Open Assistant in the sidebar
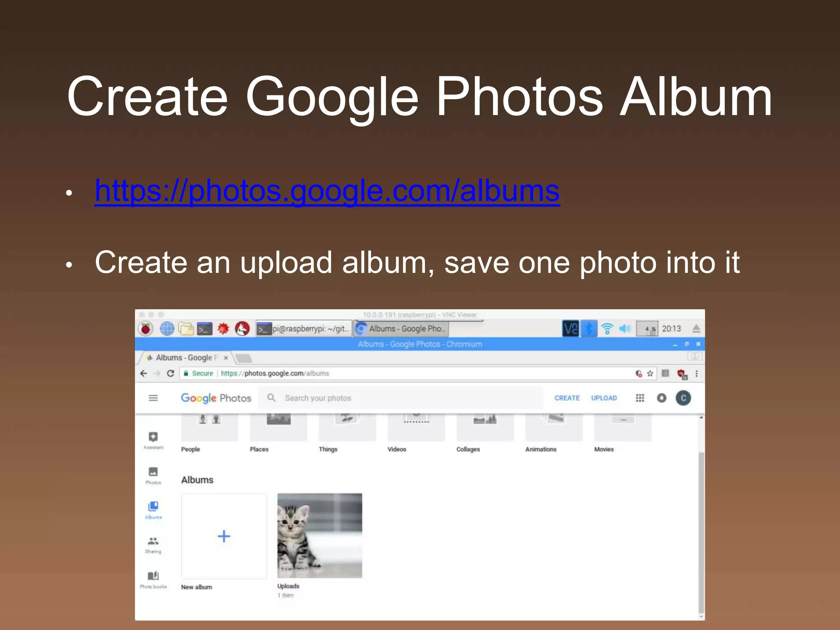The width and height of the screenshot is (840, 630). (153, 441)
